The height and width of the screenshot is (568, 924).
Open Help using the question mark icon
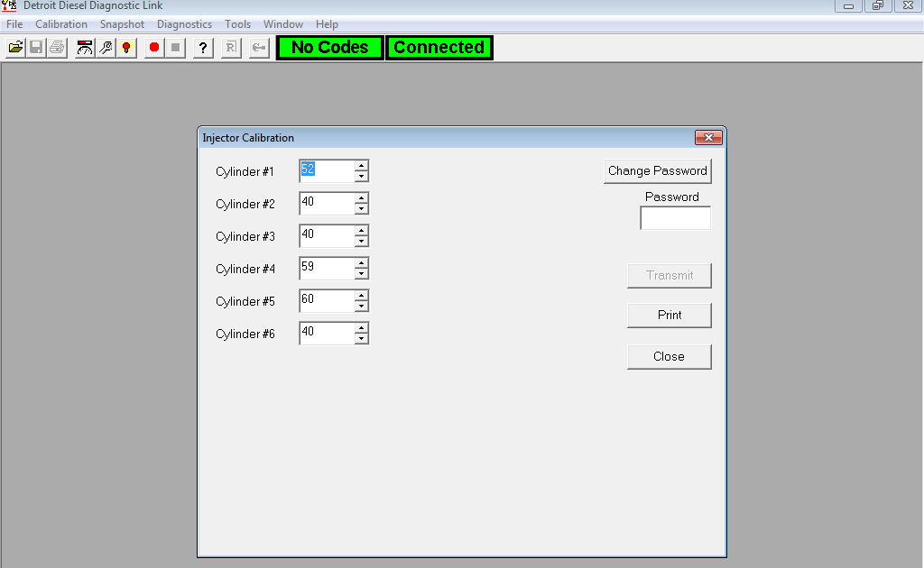[202, 47]
